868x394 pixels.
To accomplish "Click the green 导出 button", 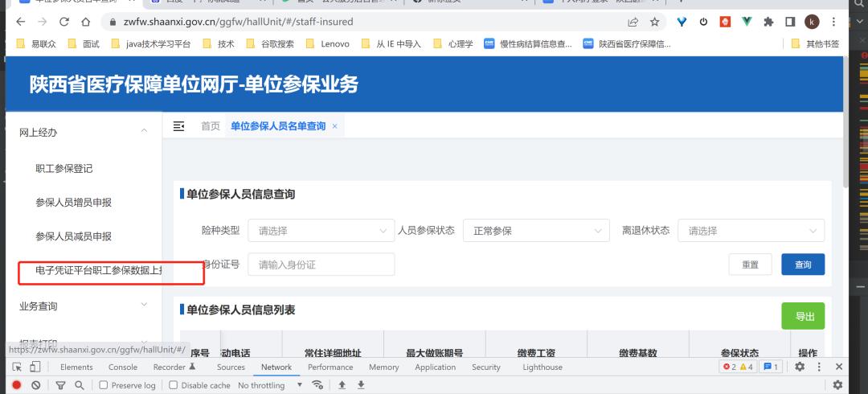I will click(803, 316).
